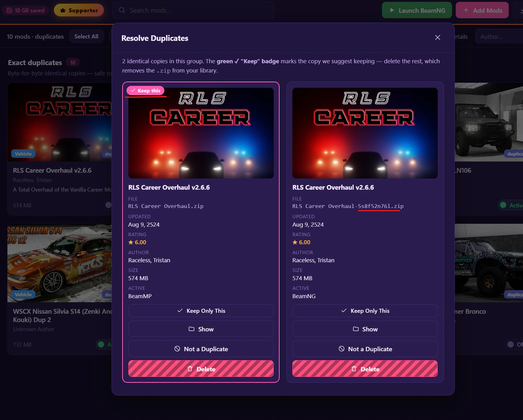The image size is (523, 420).
Task: Show the 5s8f52n76l.zip copy in folder
Action: tap(365, 329)
